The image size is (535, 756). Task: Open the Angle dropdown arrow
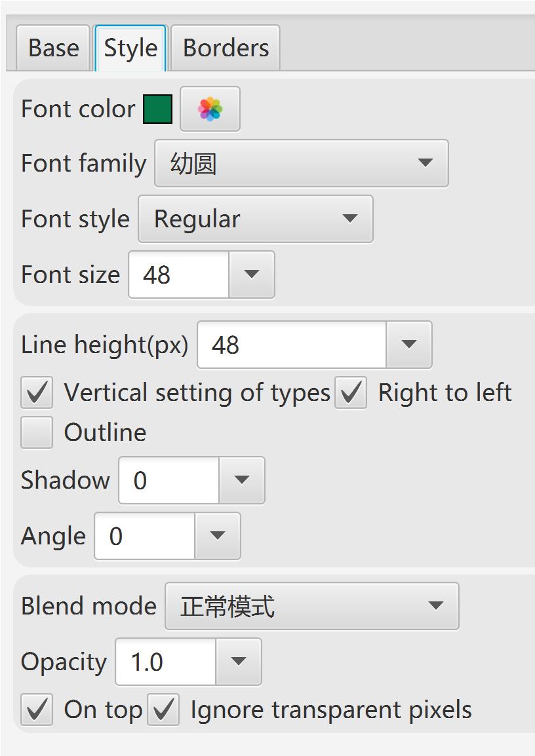point(218,536)
